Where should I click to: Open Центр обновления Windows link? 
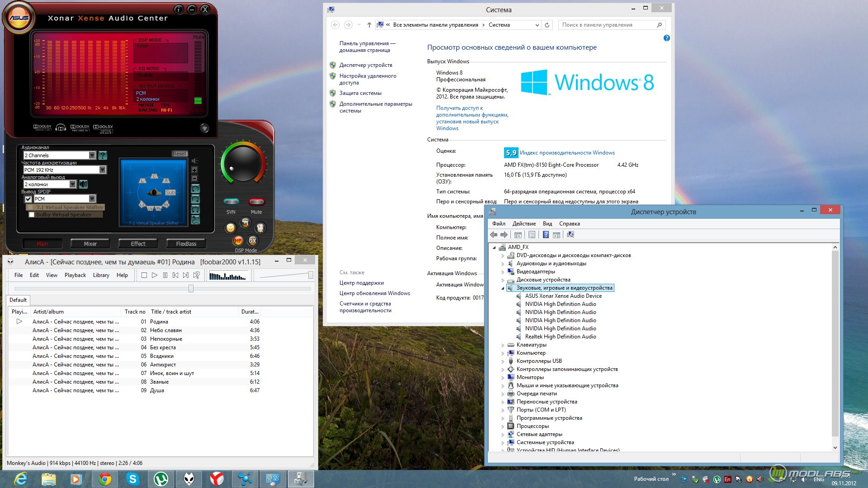point(375,293)
